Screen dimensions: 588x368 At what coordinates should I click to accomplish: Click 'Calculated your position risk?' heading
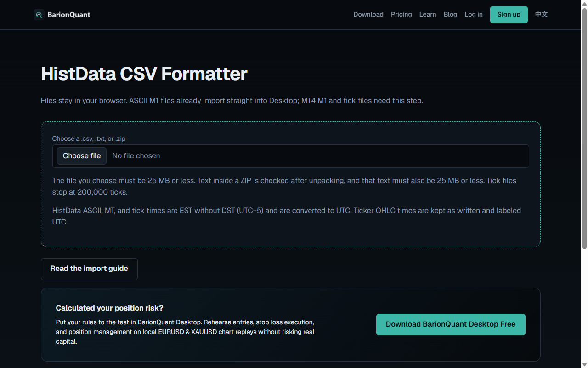click(x=109, y=308)
